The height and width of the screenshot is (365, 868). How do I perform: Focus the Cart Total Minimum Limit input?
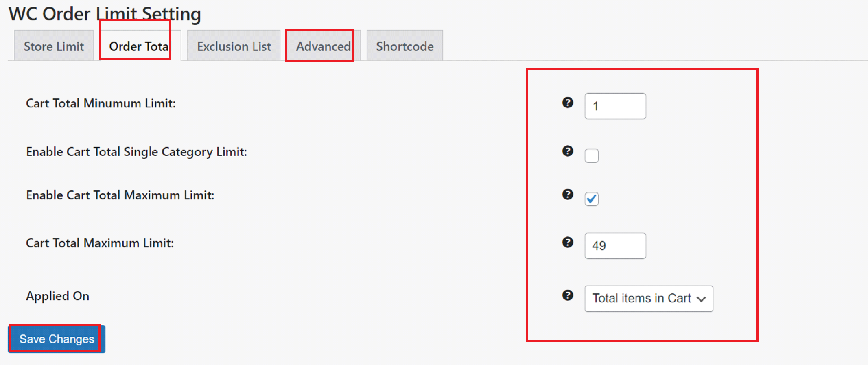(x=615, y=106)
